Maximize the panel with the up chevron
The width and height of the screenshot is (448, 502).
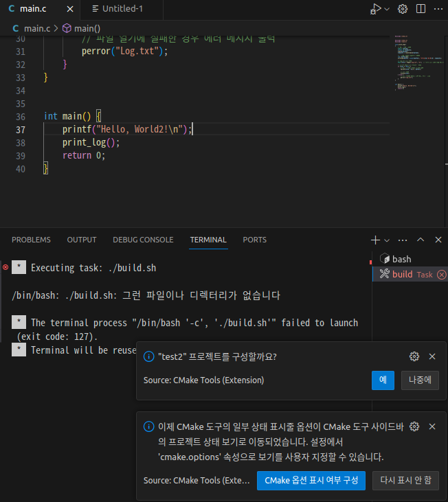(421, 240)
